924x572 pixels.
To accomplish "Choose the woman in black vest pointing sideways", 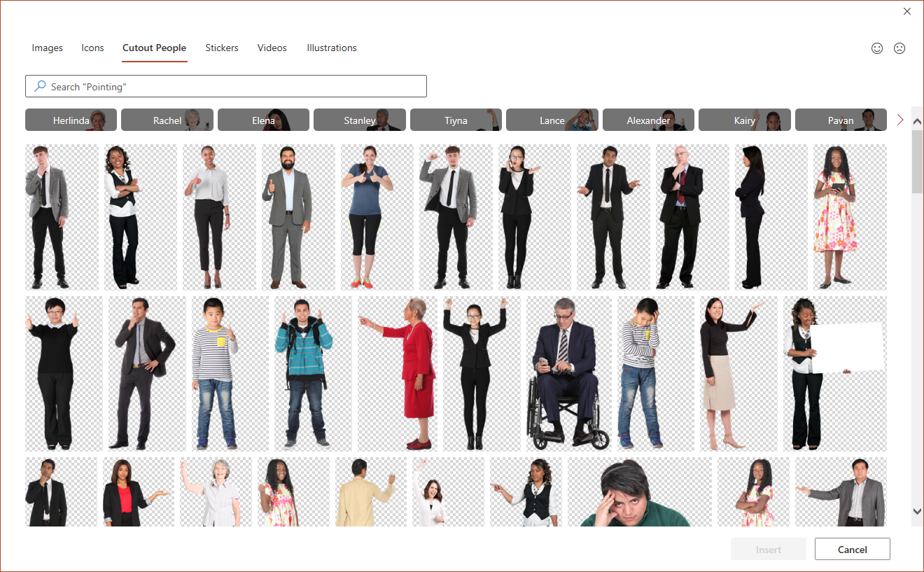I will point(526,491).
